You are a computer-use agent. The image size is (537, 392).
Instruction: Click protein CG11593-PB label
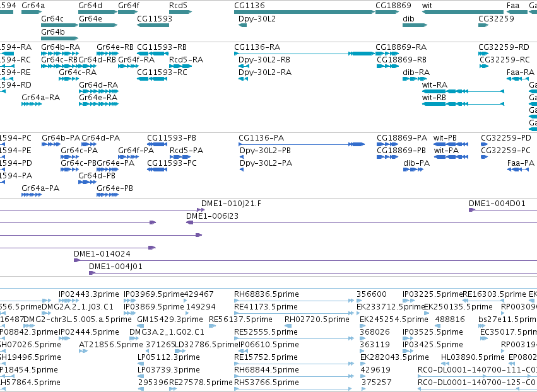tap(172, 138)
